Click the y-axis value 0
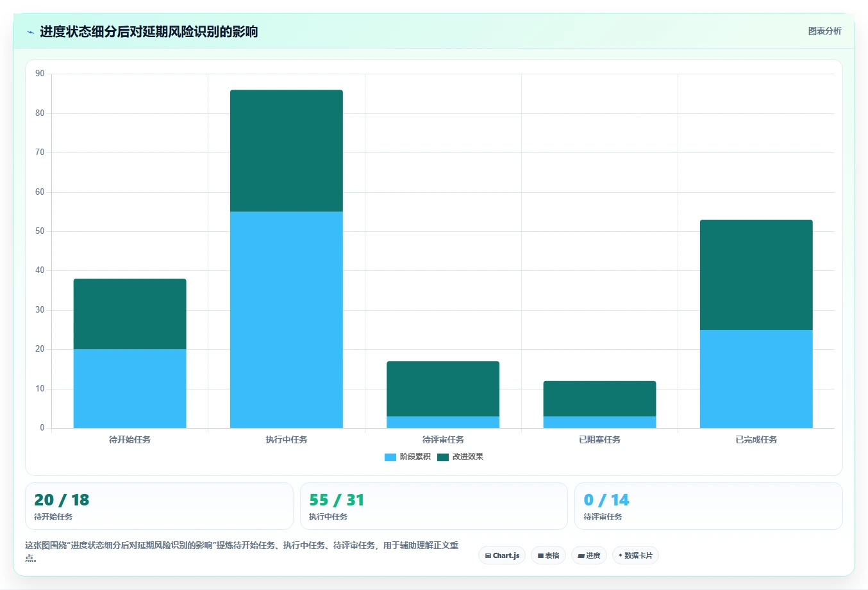The image size is (868, 590). pyautogui.click(x=42, y=428)
